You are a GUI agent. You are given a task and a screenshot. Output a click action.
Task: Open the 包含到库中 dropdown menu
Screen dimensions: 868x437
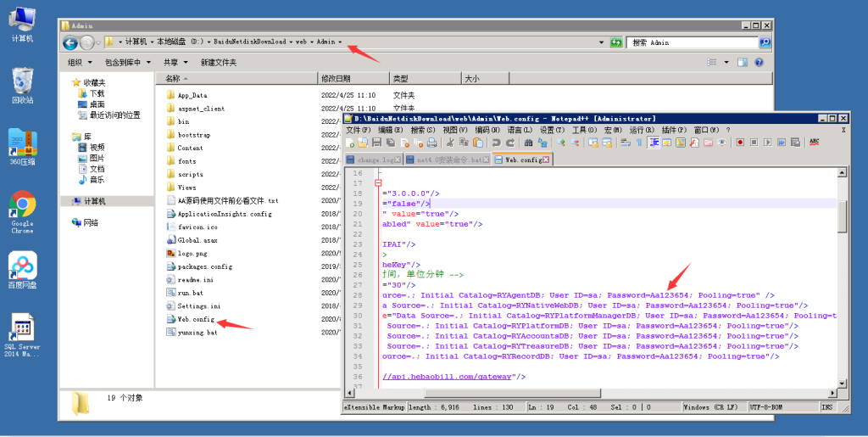127,62
